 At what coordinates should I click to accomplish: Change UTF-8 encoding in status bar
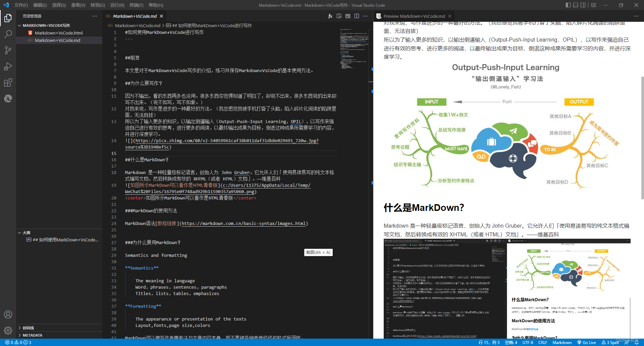tap(528, 342)
